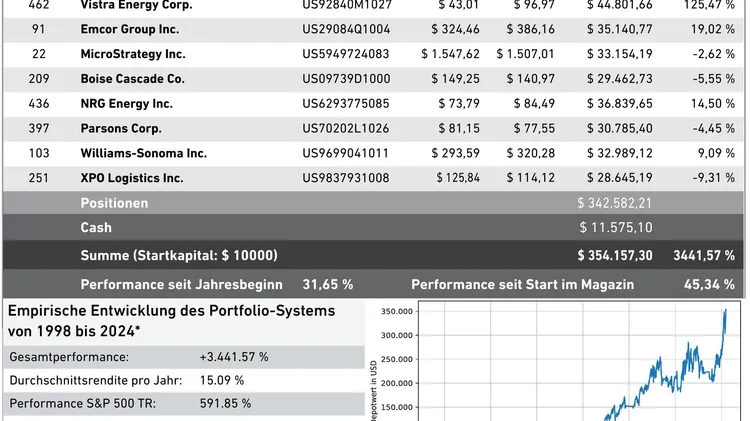Viewport: 750px width, 421px height.
Task: Click Performance seit Jahresbeginn value 31,65 %
Action: [328, 285]
